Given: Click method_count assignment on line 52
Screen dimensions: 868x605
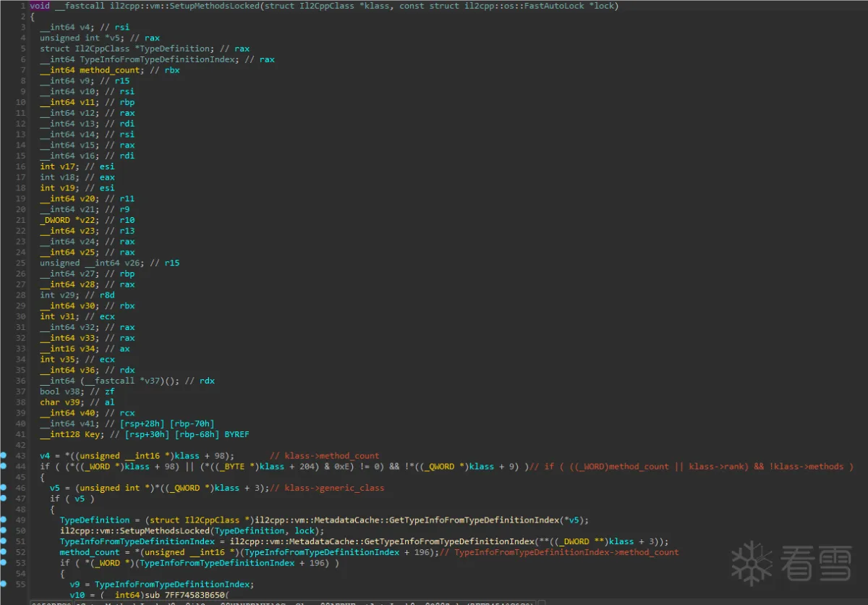Looking at the screenshot, I should (x=90, y=552).
